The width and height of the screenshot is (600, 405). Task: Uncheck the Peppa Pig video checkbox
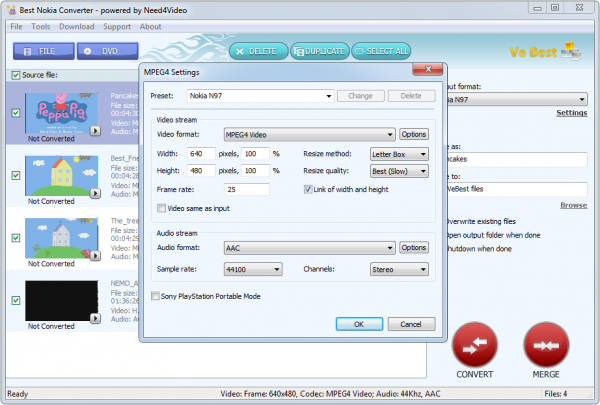[x=16, y=113]
